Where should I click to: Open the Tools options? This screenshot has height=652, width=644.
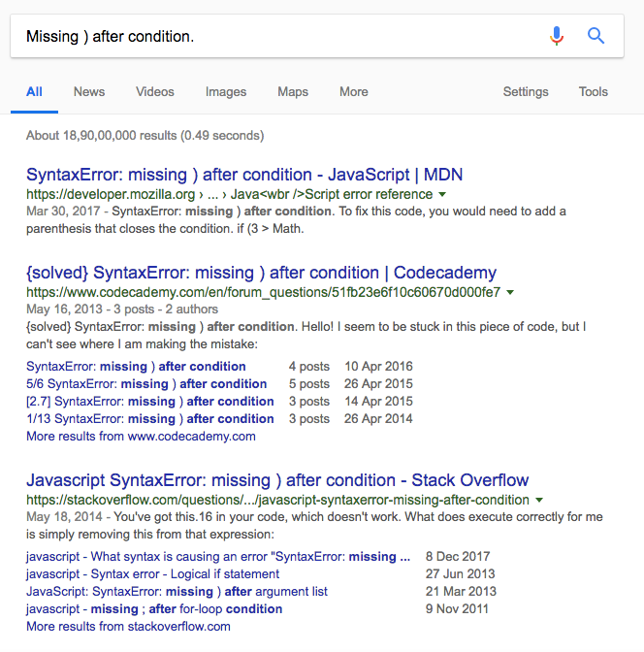(594, 92)
